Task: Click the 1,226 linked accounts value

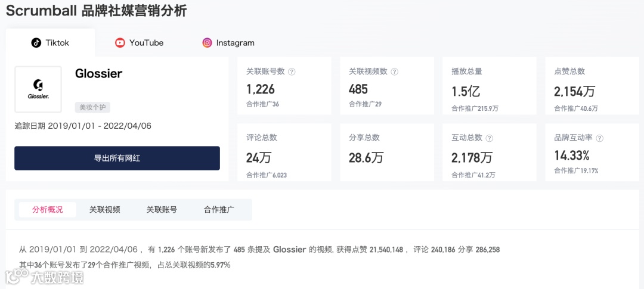Action: click(x=261, y=89)
